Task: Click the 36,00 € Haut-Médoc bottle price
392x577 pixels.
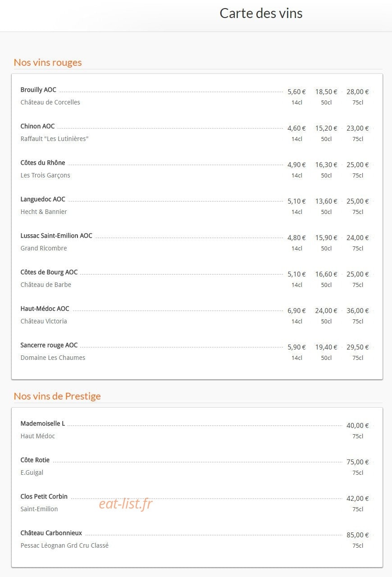Action: click(358, 311)
